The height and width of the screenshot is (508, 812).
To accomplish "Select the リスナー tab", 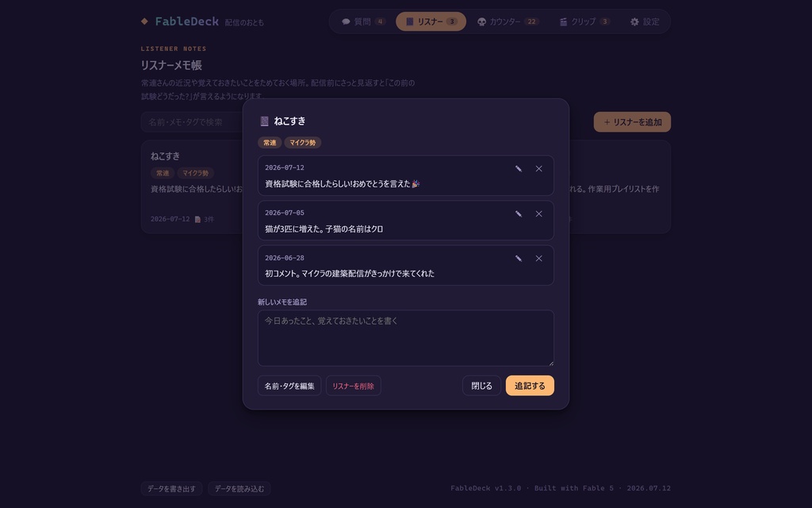I will [431, 21].
